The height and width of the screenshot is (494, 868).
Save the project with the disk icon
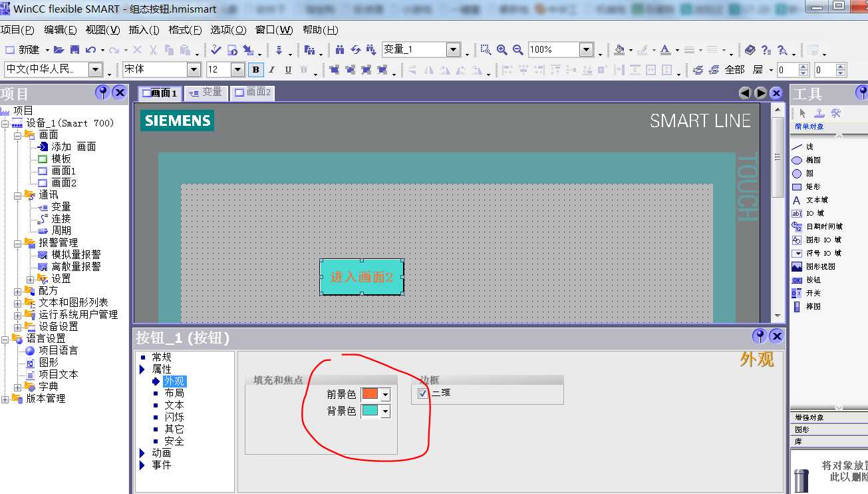(x=75, y=50)
